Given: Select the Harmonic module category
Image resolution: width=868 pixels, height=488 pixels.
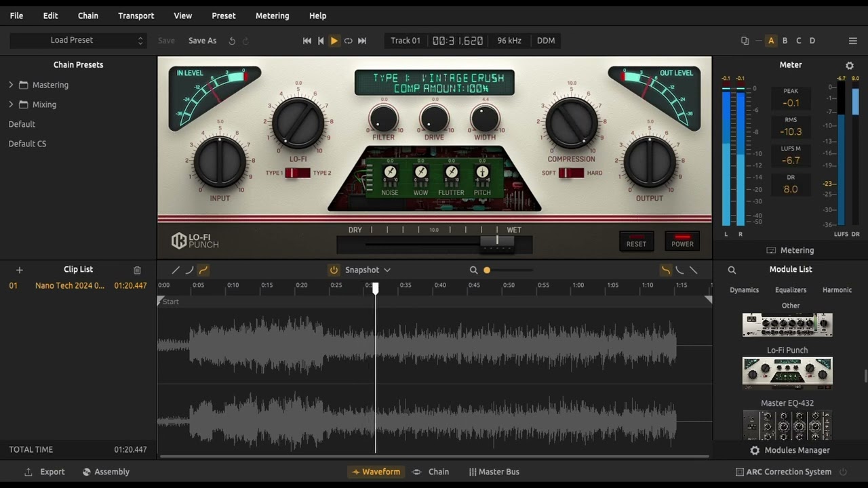Looking at the screenshot, I should click(x=837, y=290).
